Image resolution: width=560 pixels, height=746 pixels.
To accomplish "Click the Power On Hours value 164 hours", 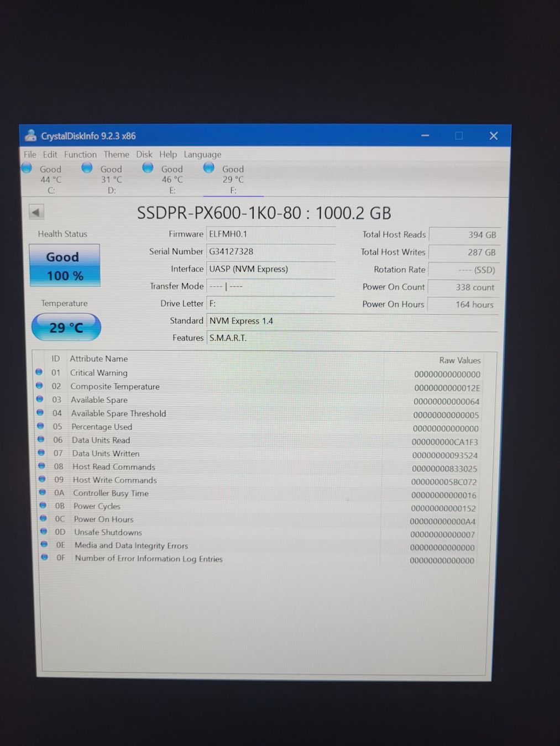I will [464, 304].
